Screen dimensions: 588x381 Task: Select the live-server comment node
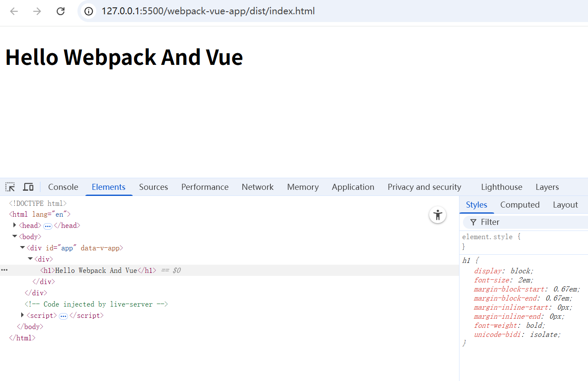point(96,304)
